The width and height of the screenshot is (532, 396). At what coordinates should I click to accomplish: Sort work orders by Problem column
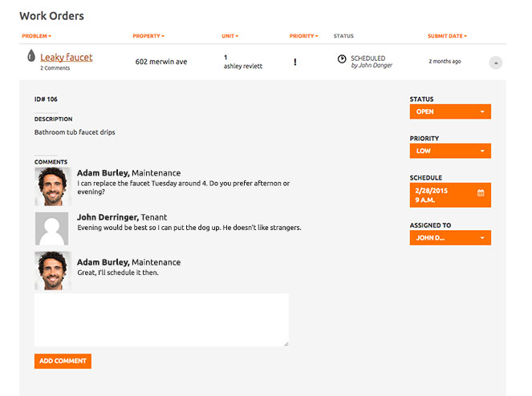click(x=36, y=36)
